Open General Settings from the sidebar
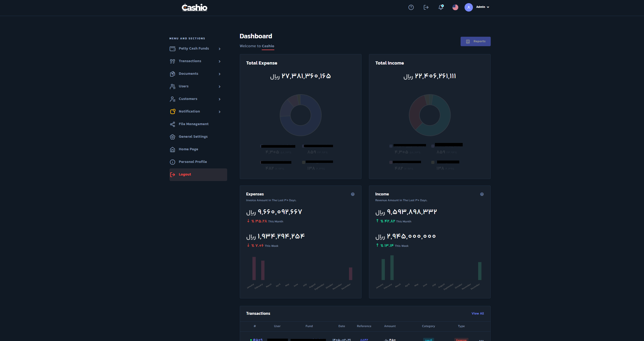The image size is (644, 341). [x=198, y=137]
